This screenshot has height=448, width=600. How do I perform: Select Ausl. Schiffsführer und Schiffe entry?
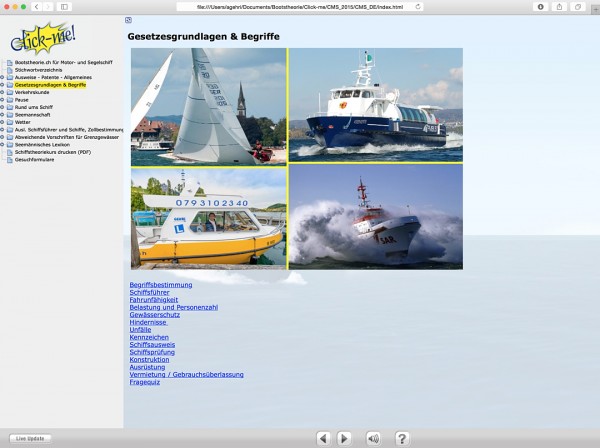point(69,130)
